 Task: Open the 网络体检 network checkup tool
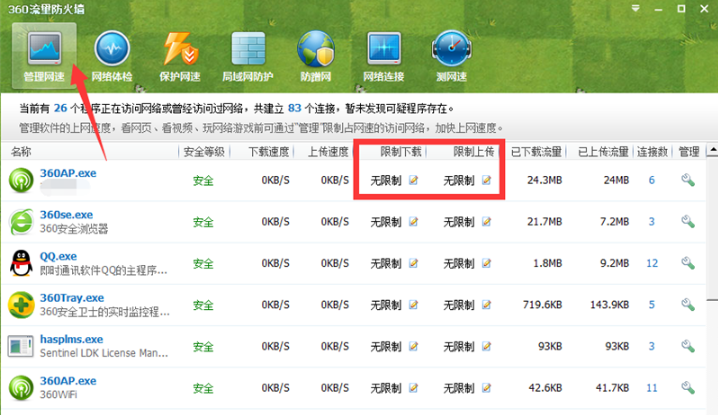click(111, 54)
